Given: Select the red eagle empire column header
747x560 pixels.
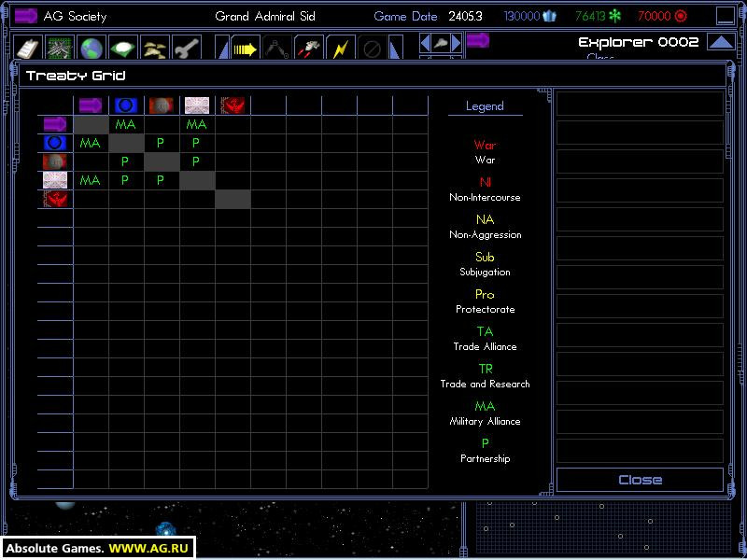Looking at the screenshot, I should 233,105.
